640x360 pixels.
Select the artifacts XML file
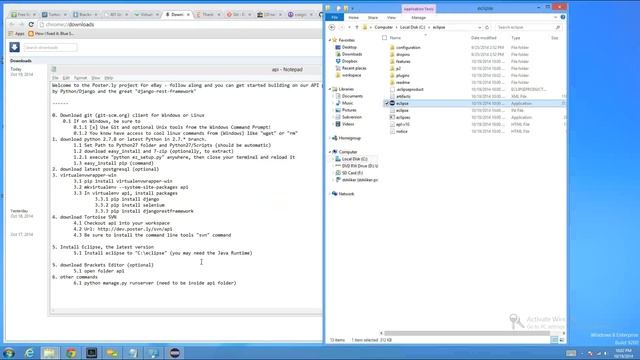pyautogui.click(x=400, y=96)
